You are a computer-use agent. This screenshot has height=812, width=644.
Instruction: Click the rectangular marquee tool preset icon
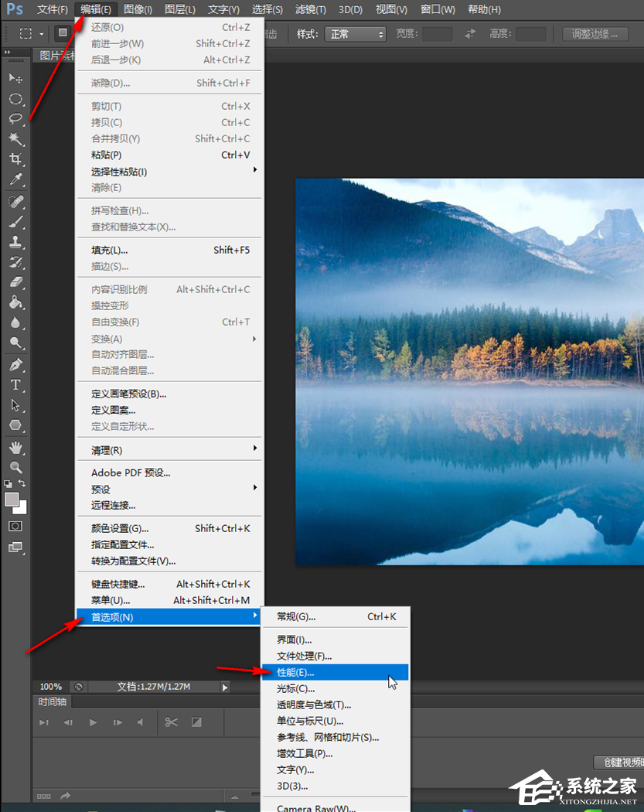point(26,34)
